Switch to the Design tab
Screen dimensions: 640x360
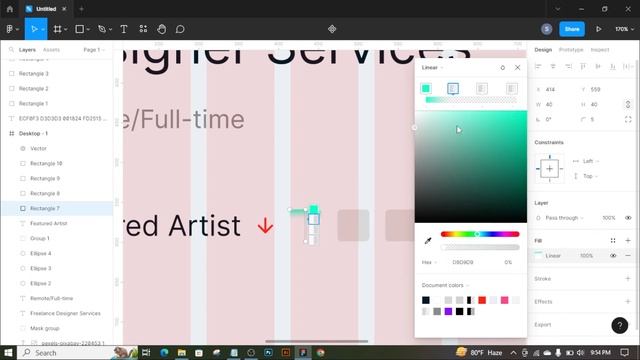(543, 50)
